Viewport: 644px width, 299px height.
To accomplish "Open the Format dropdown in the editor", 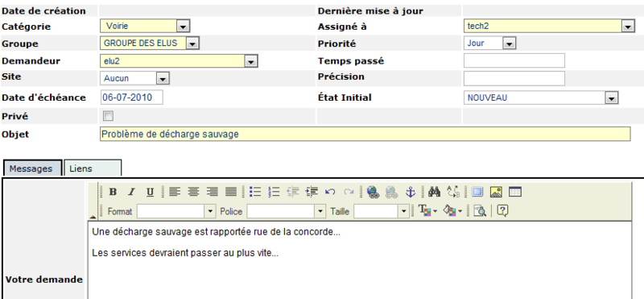I will tap(175, 211).
